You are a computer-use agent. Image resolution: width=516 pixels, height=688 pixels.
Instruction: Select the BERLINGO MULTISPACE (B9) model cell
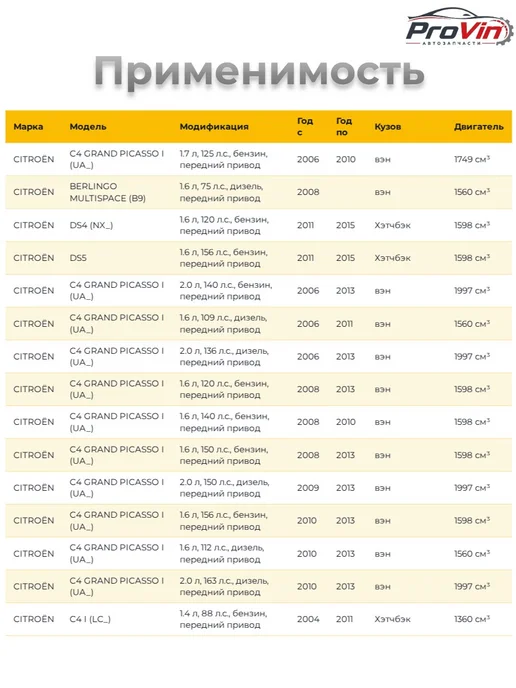click(x=108, y=192)
